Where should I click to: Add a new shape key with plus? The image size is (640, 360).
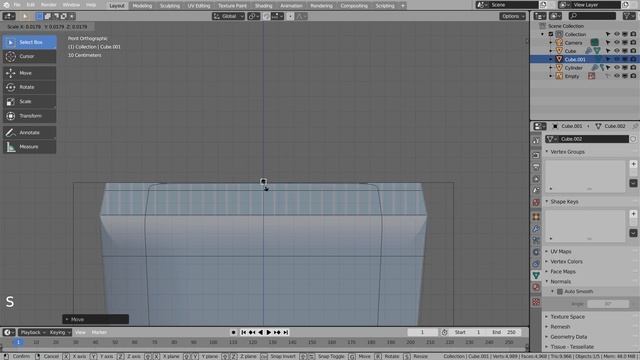point(633,214)
